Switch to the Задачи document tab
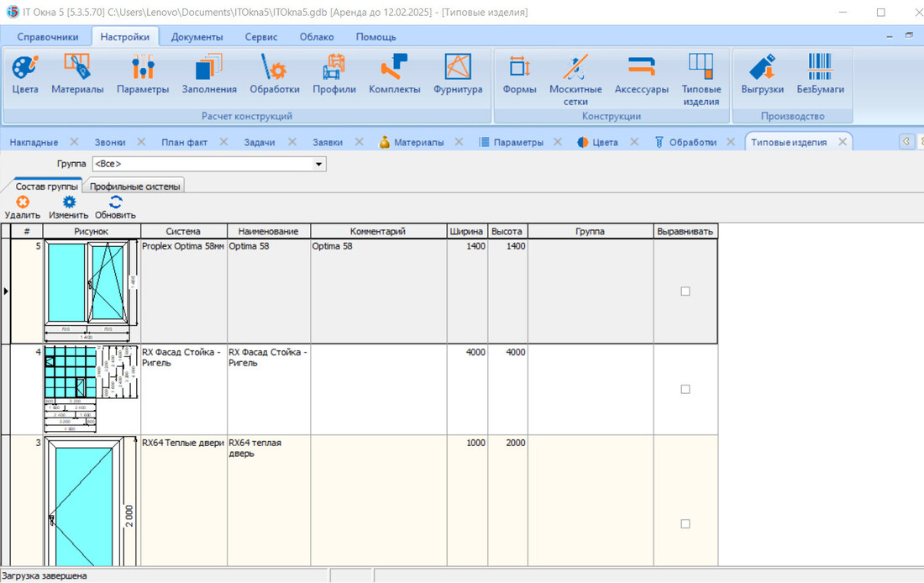The width and height of the screenshot is (924, 583). (x=260, y=142)
